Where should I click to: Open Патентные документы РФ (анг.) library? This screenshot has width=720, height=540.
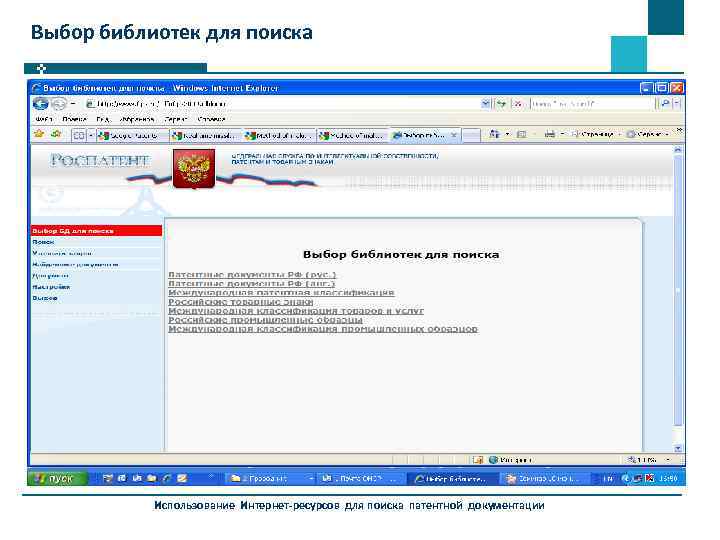(x=252, y=284)
